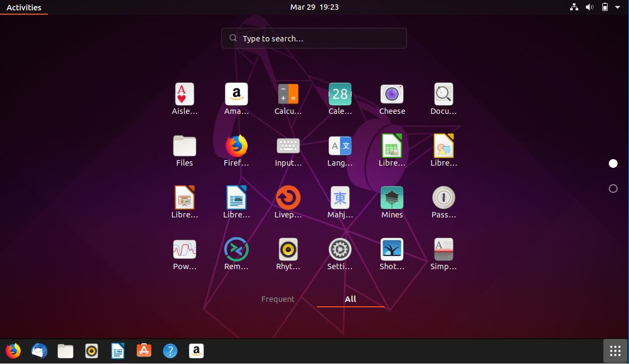Click the Show Applications button in dock
The image size is (629, 364).
click(615, 350)
